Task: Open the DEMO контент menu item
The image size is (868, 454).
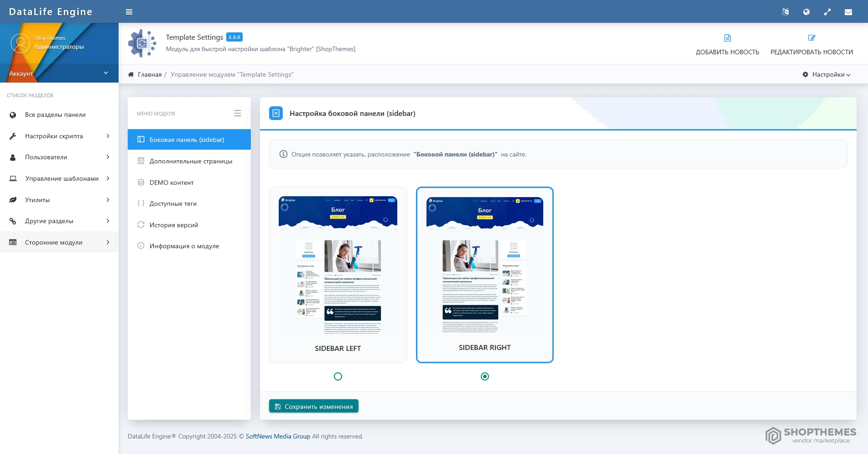Action: pyautogui.click(x=172, y=183)
